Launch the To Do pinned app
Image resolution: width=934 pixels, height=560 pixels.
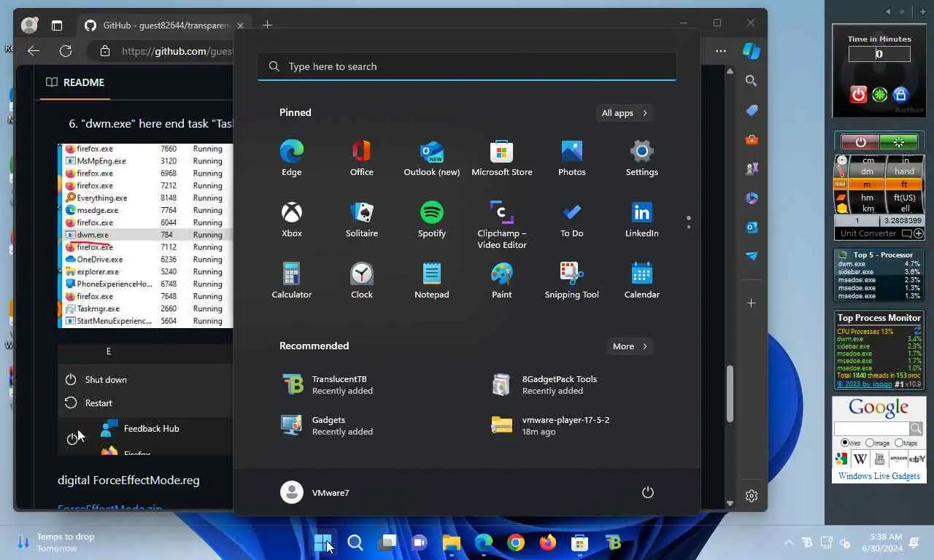point(571,219)
